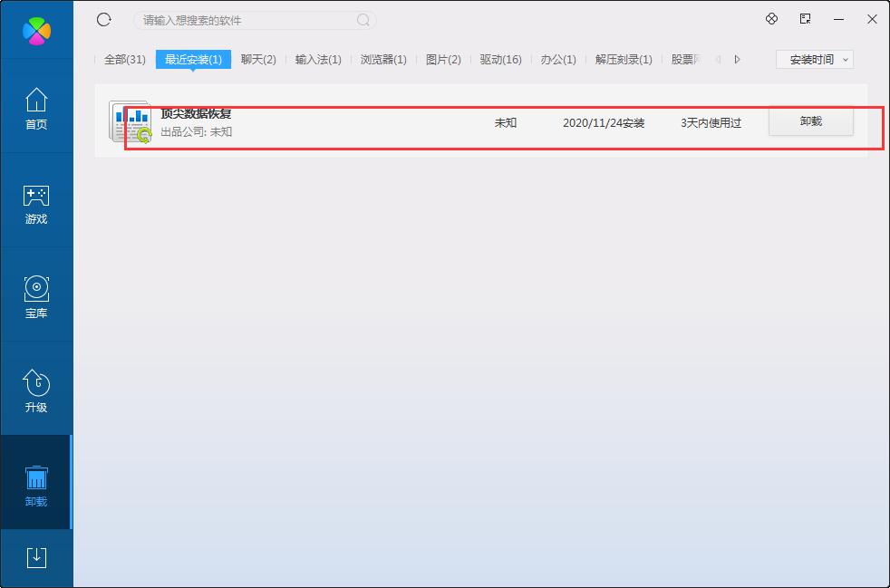Viewport: 890px width, 588px height.
Task: Focus the software search input field
Action: click(x=245, y=20)
